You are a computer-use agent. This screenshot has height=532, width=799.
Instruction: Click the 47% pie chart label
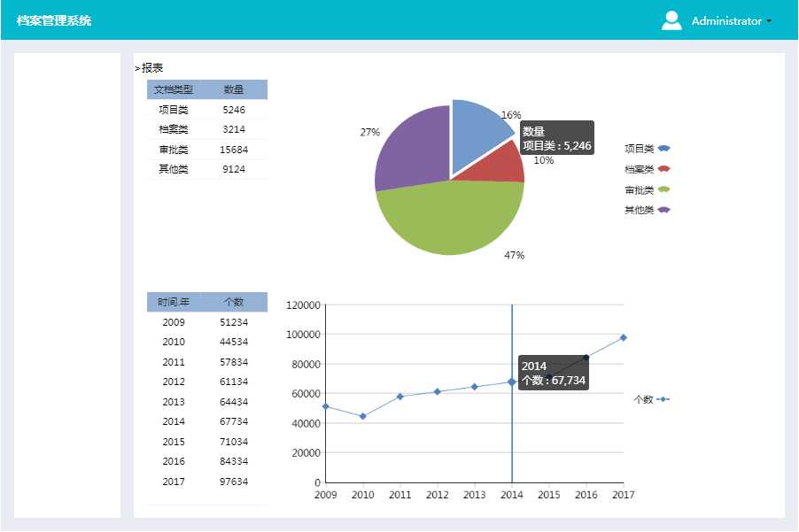click(x=514, y=255)
